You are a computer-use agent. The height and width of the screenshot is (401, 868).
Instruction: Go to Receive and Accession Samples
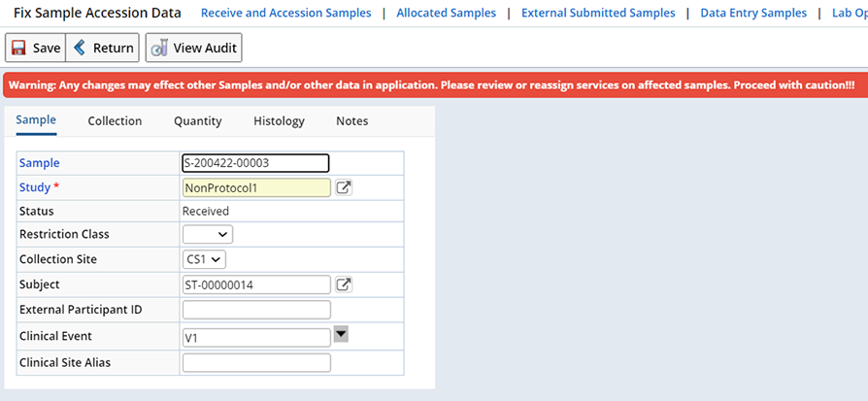(286, 13)
